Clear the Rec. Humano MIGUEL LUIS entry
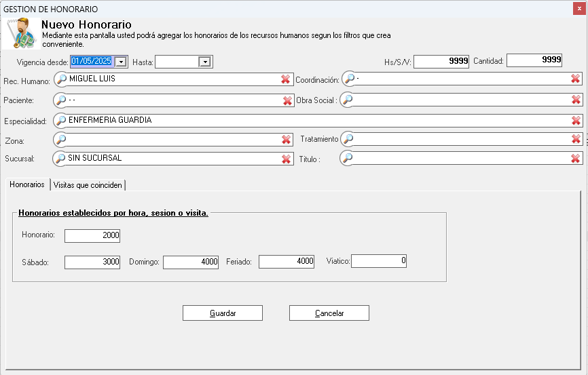Screen dimensions: 588x375 tap(286, 79)
